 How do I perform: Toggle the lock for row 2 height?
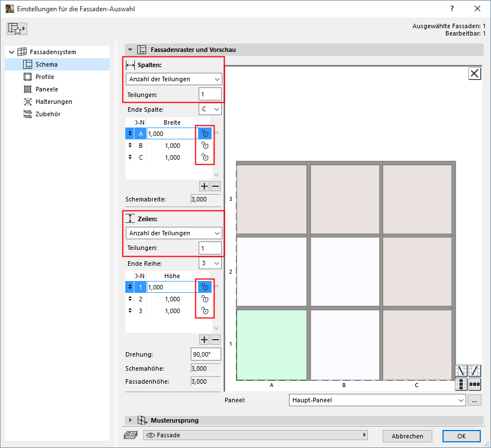click(x=205, y=299)
